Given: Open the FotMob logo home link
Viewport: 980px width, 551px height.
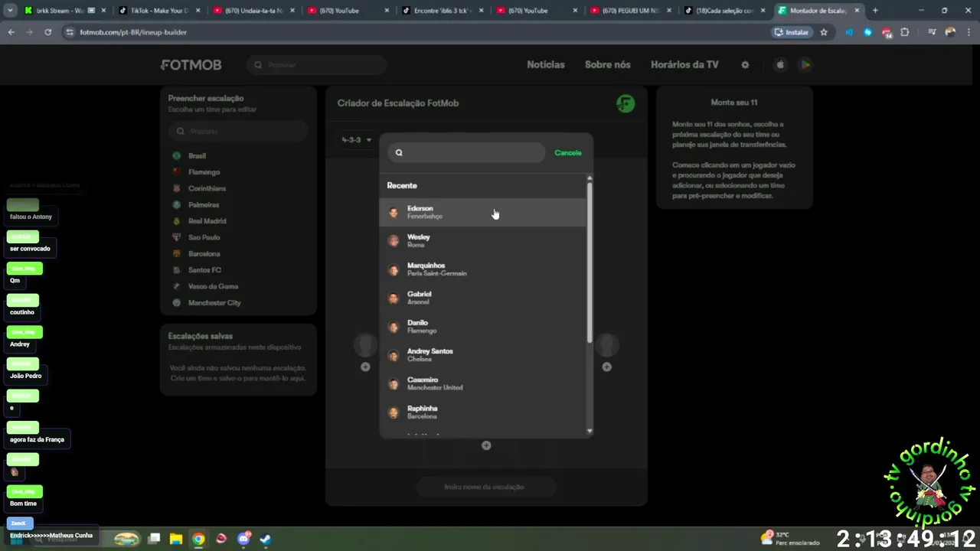Looking at the screenshot, I should click(x=191, y=65).
